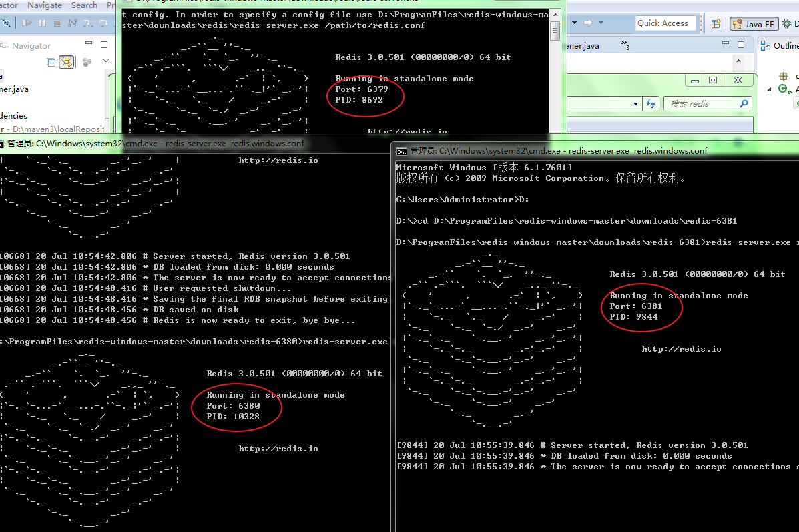Click the Skip All Breakpoints icon in Eclipse

click(5, 23)
